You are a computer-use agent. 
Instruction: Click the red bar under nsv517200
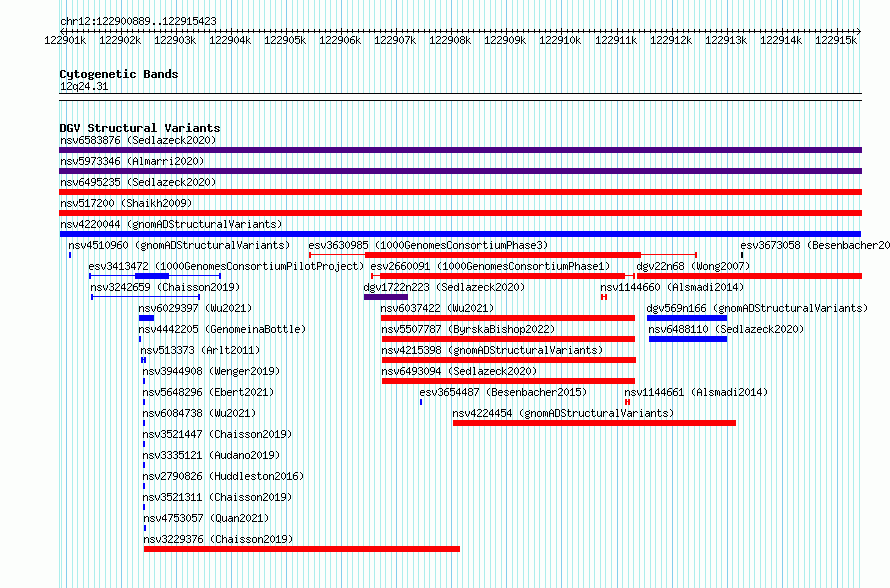click(460, 213)
